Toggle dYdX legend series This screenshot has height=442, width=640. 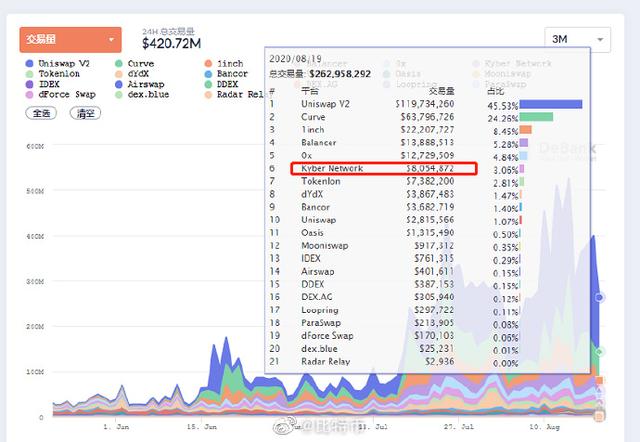pyautogui.click(x=132, y=73)
